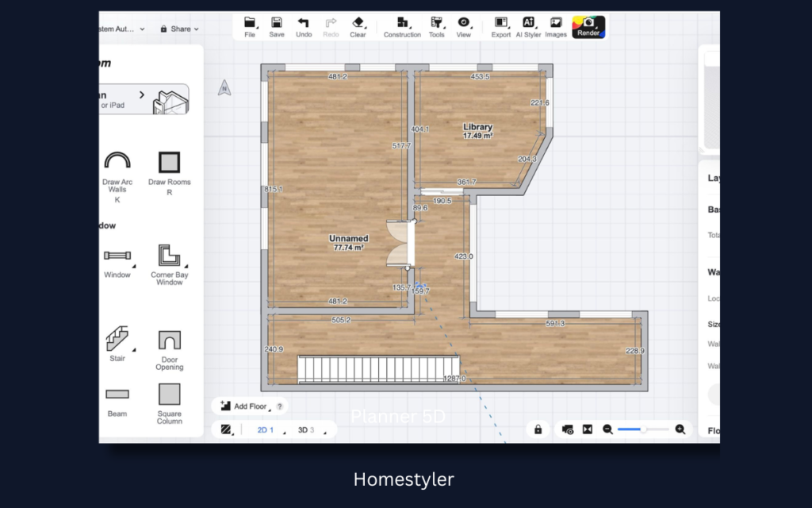Open the File menu

click(x=250, y=25)
